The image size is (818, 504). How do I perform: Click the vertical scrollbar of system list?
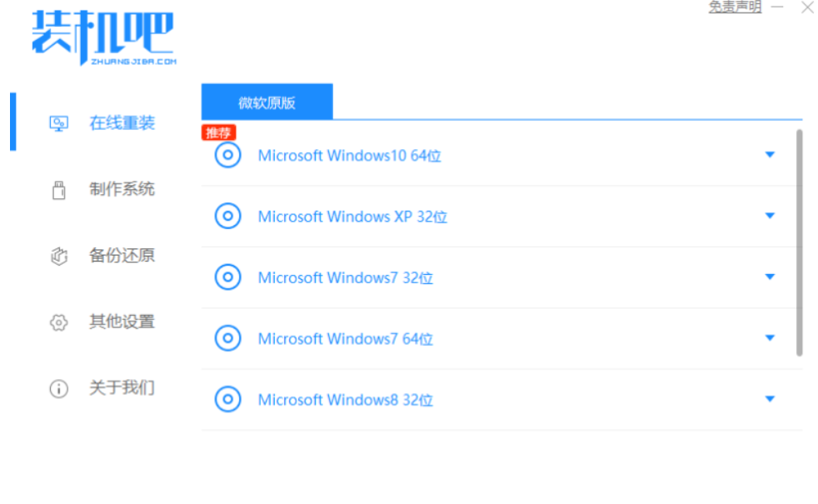800,242
